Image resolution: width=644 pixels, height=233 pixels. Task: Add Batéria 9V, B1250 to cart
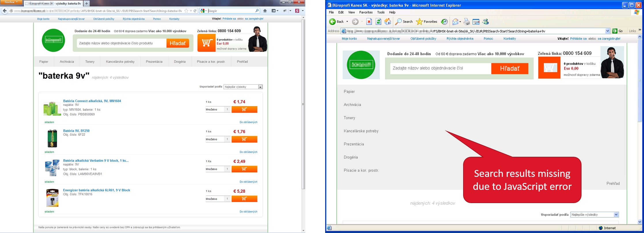click(x=244, y=139)
